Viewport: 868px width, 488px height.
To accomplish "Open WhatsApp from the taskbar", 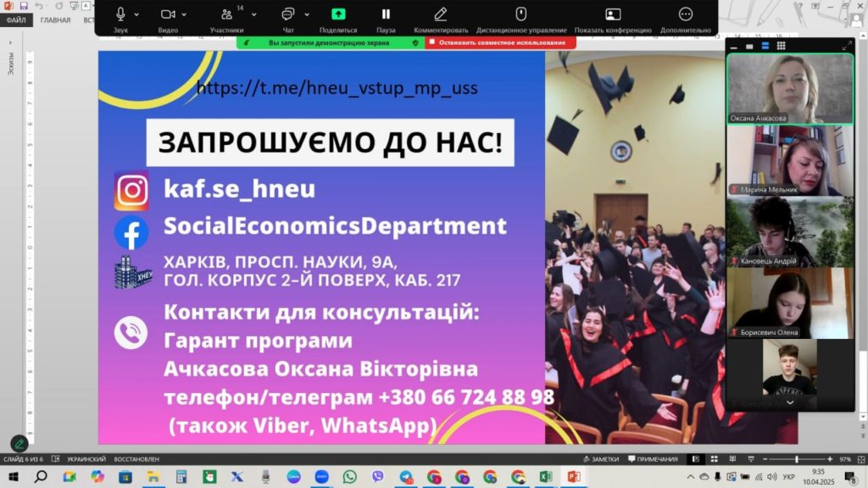I will click(x=349, y=476).
